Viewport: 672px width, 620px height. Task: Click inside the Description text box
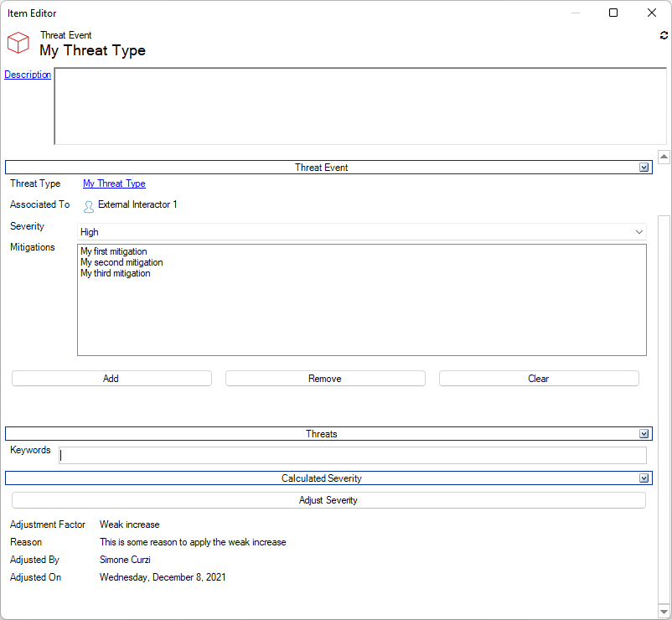click(x=360, y=106)
